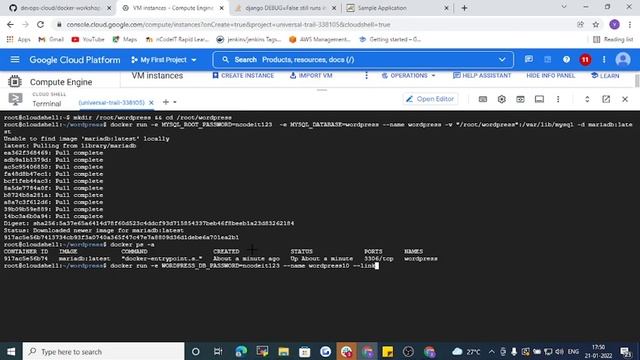Maximize Cloud Shell panel with arrows icon
Image resolution: width=640 pixels, height=360 pixels.
(587, 99)
